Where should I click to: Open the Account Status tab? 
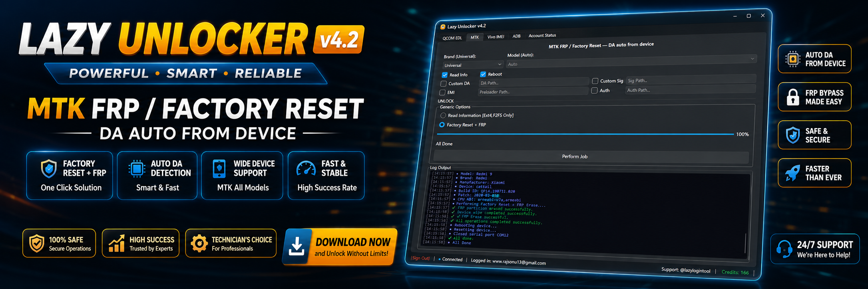[x=542, y=36]
